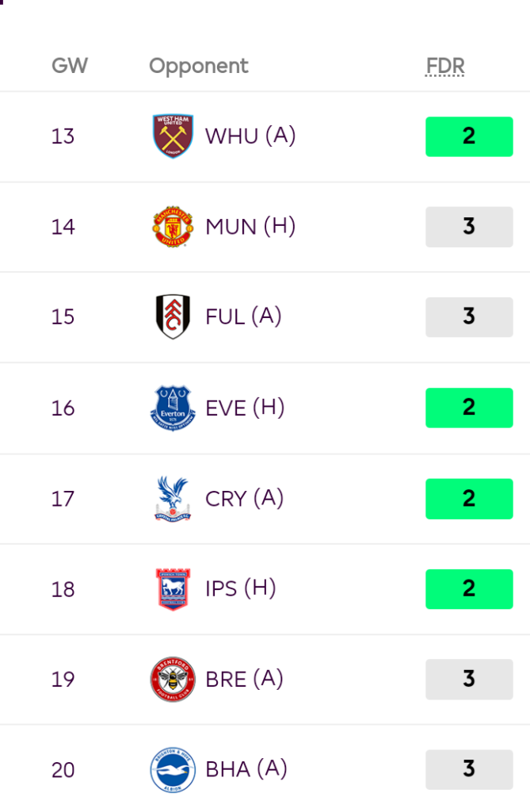Click the West Ham United crest
Image resolution: width=530 pixels, height=812 pixels.
click(173, 136)
